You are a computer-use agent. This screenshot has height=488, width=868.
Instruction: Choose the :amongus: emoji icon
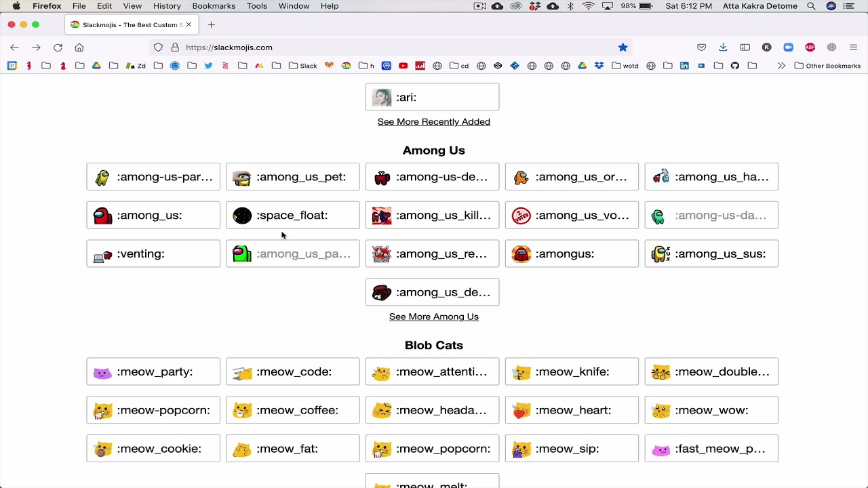coord(521,254)
